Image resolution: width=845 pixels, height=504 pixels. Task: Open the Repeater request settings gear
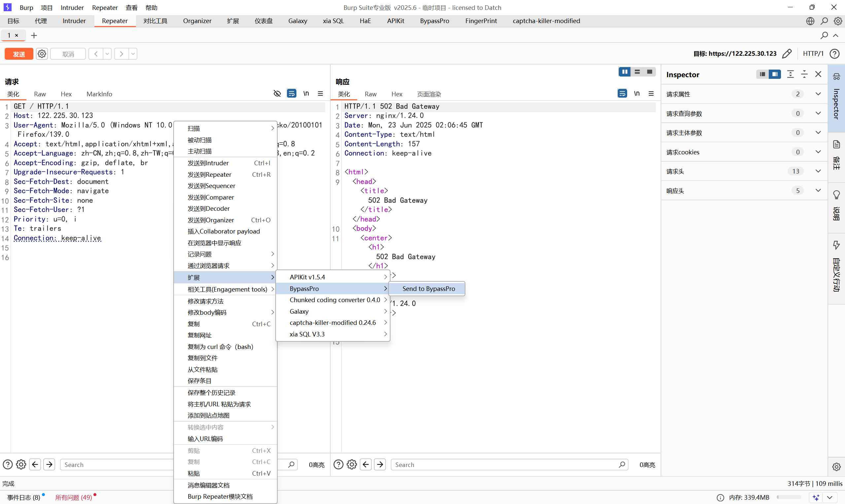point(42,54)
